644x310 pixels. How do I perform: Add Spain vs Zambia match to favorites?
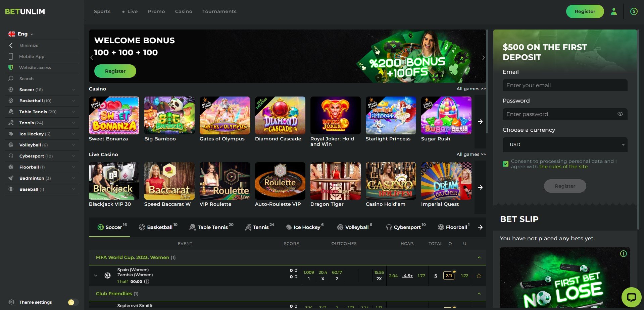click(479, 275)
